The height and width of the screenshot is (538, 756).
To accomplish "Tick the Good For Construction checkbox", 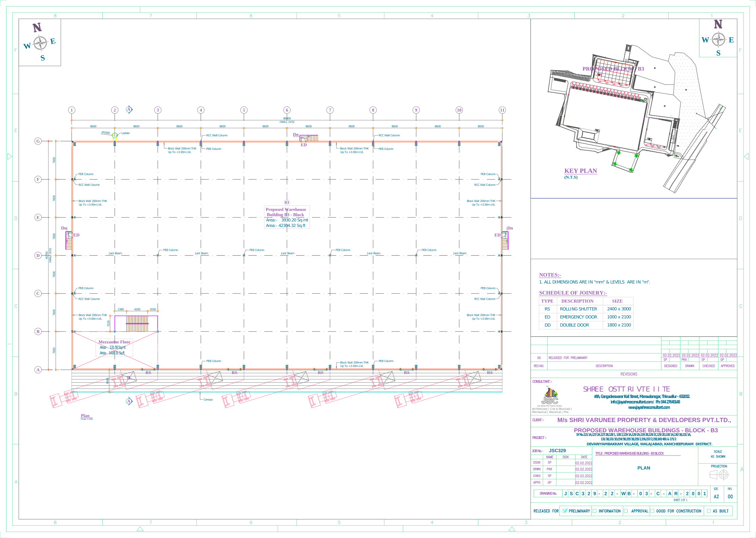I will pos(652,511).
